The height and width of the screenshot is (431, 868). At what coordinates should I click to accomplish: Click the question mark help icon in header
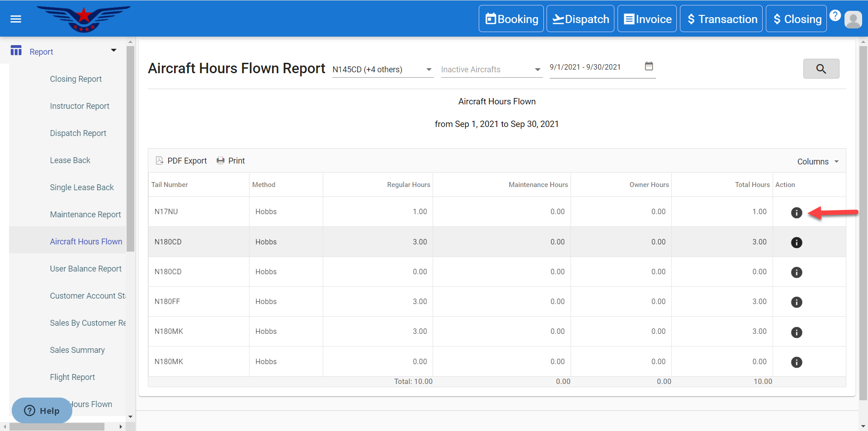(835, 15)
